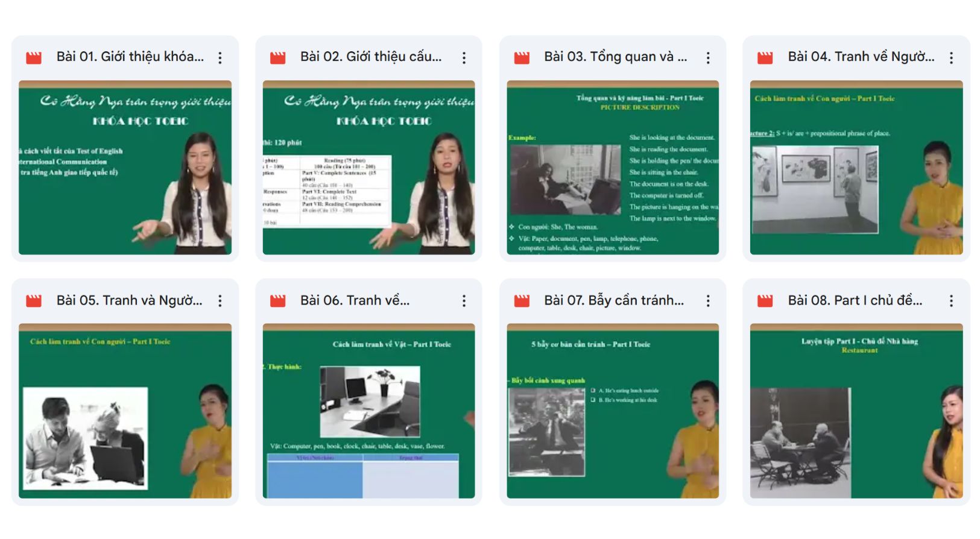This screenshot has width=980, height=539.
Task: Open the Bài 04 video thumbnail preview
Action: click(x=856, y=168)
